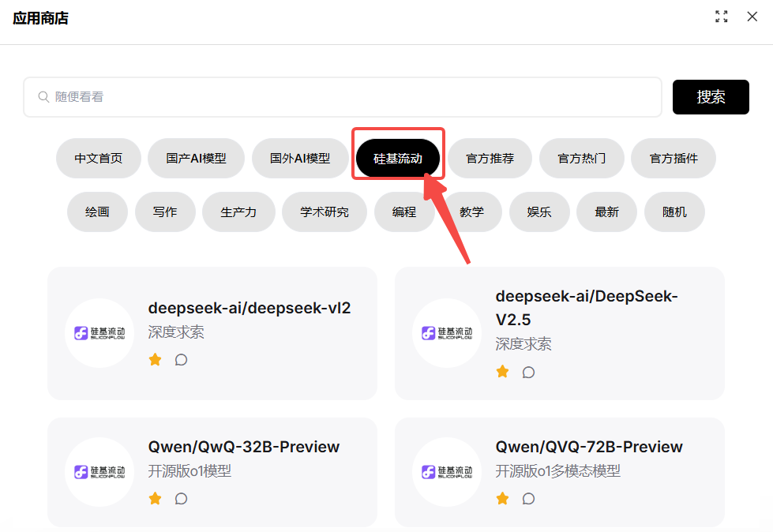This screenshot has height=532, width=773.
Task: Open chat for QVQ-72B-Preview
Action: 528,499
